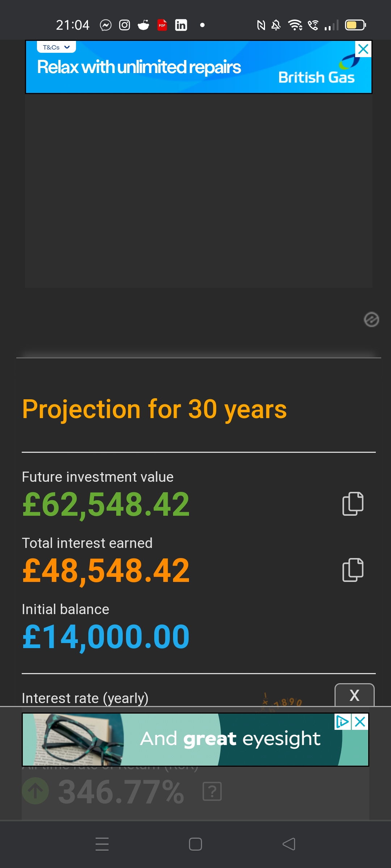This screenshot has width=391, height=868.
Task: Tap the Android home button
Action: 195,844
